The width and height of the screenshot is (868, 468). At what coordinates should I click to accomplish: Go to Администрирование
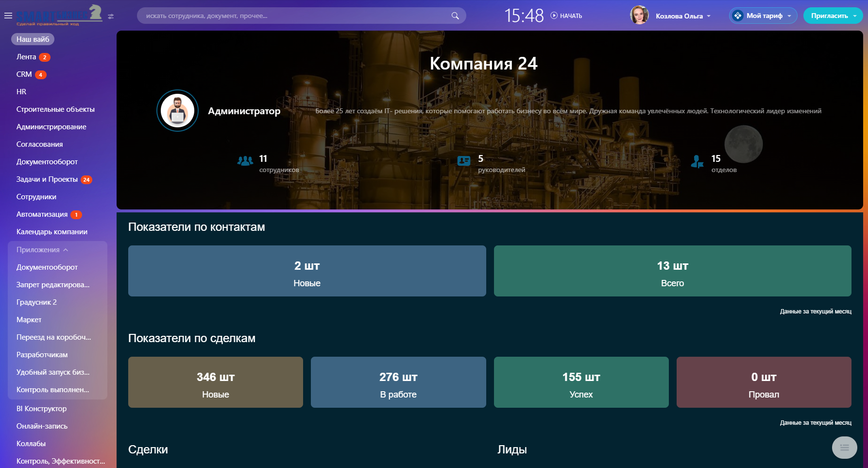(x=51, y=127)
